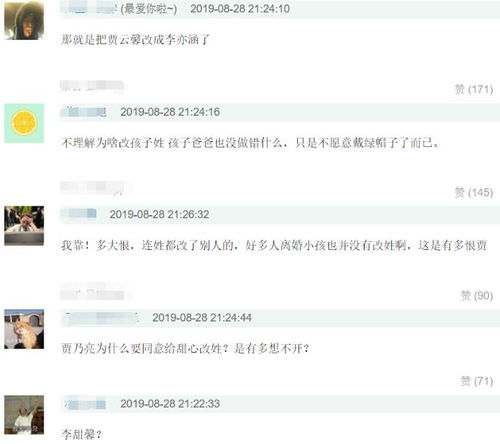Open username with (最爱你啦~) suffix
This screenshot has width=500, height=444.
point(119,9)
